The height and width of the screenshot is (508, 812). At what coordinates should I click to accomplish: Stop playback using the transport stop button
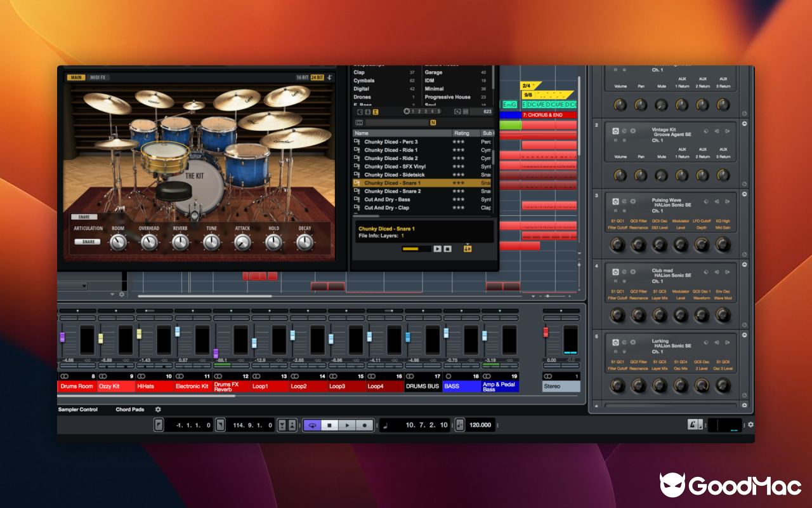[330, 425]
